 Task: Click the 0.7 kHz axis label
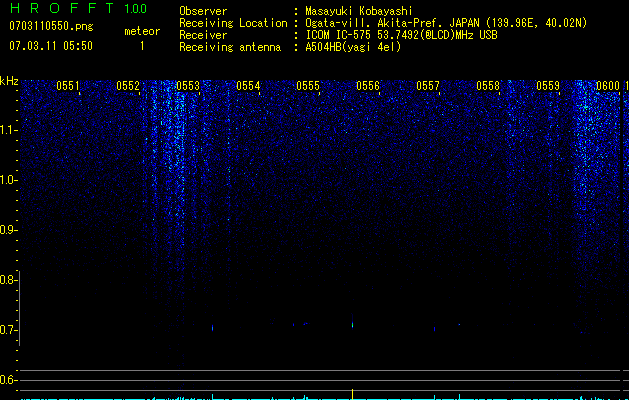coord(8,330)
